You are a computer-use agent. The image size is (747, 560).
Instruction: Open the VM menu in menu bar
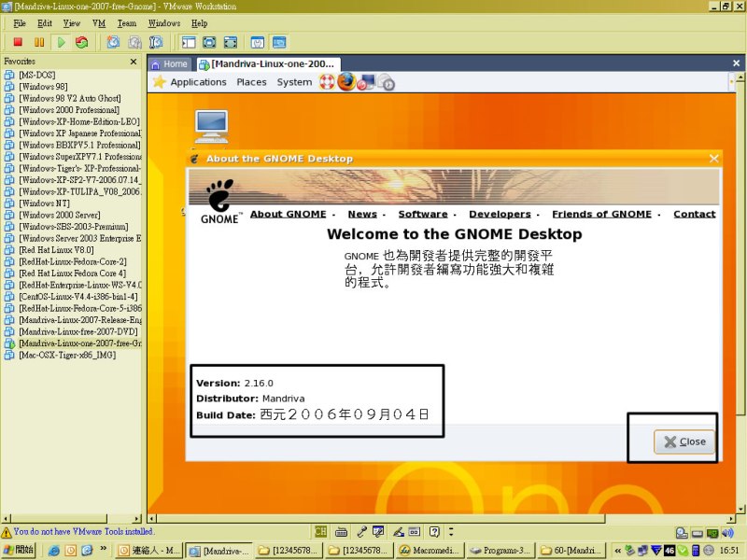click(97, 22)
